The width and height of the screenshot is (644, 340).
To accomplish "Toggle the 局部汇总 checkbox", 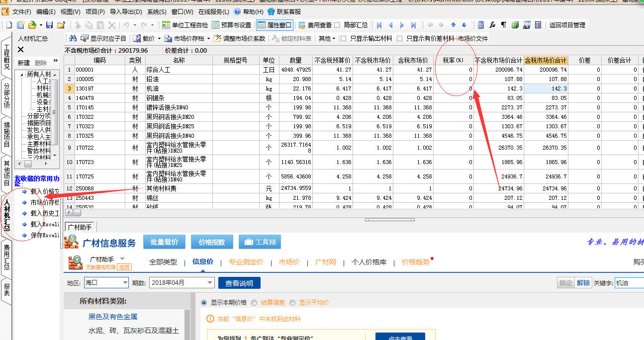I will coord(337,25).
